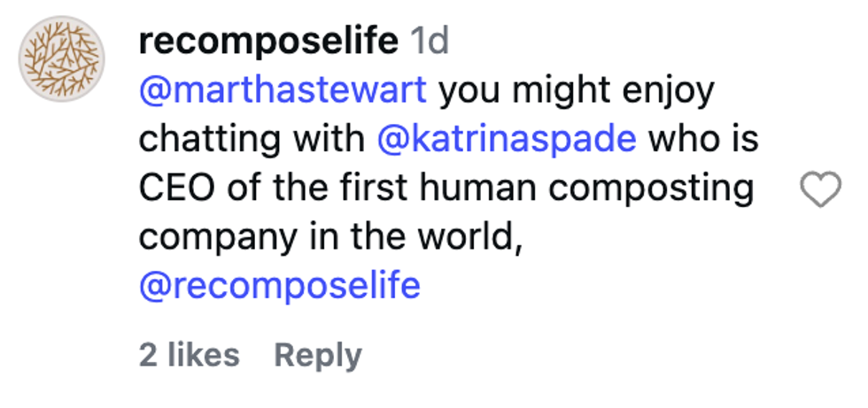This screenshot has width=868, height=408.
Task: Show who liked via 2 likes
Action: (x=190, y=355)
